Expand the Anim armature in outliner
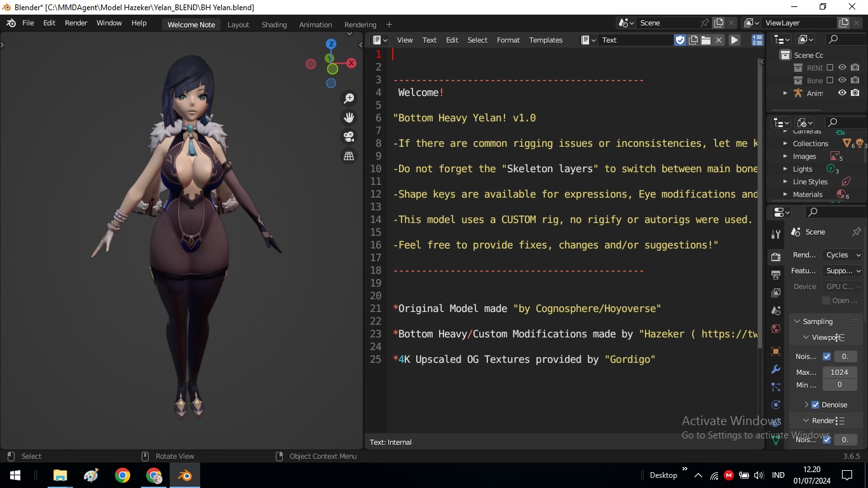The height and width of the screenshot is (488, 868). pos(785,93)
